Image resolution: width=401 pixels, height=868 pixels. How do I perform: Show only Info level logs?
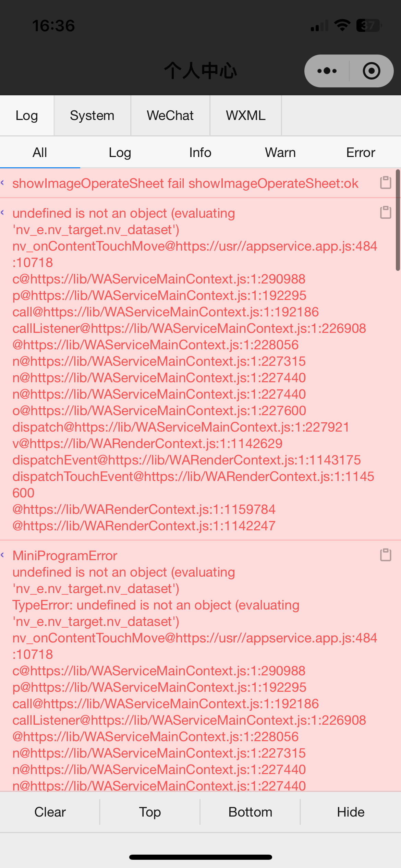[x=200, y=153]
